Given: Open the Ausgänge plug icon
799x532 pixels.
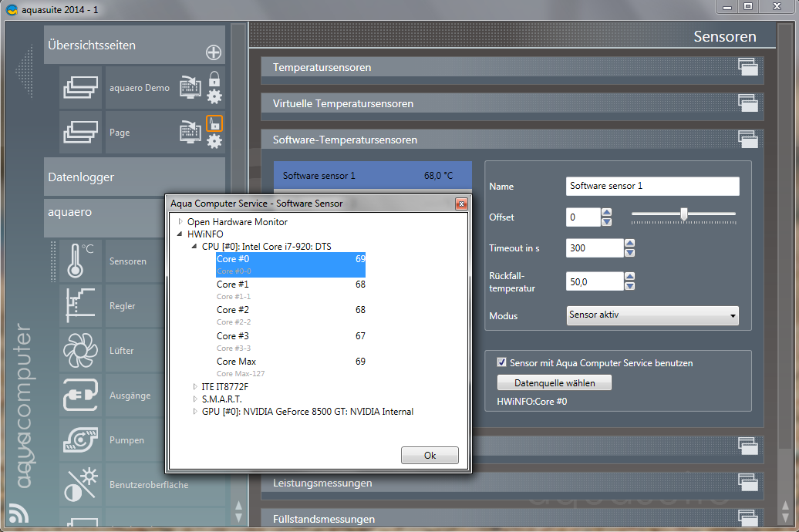Looking at the screenshot, I should coord(81,395).
